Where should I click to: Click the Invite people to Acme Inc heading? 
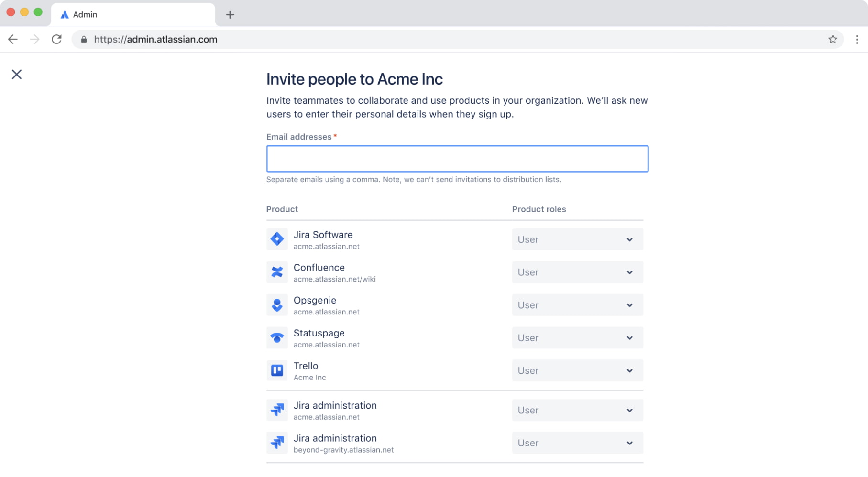point(354,79)
